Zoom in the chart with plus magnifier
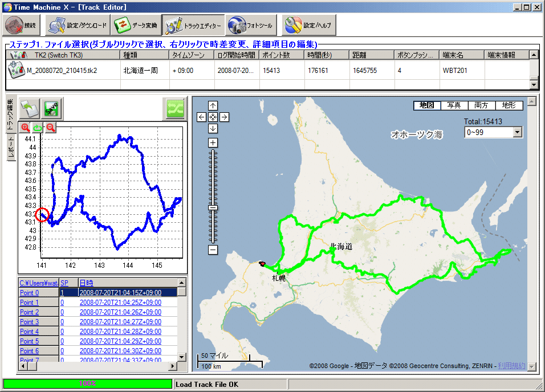545x392 pixels. pos(25,128)
